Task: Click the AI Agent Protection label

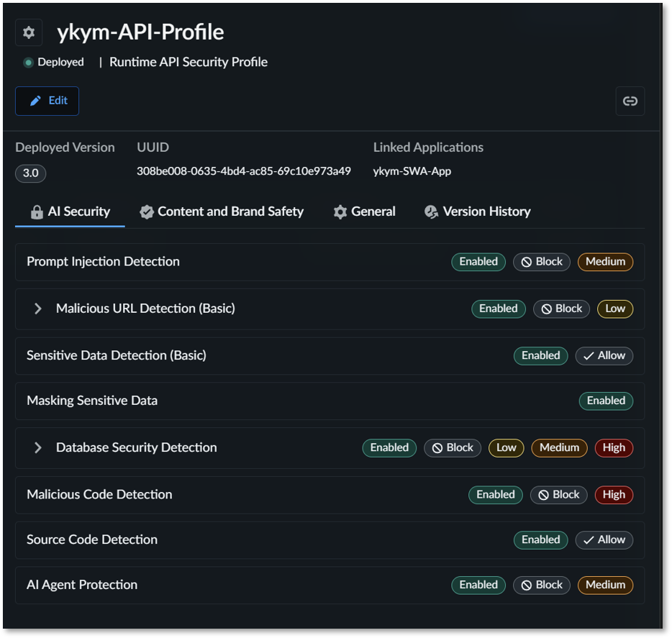Action: click(82, 585)
